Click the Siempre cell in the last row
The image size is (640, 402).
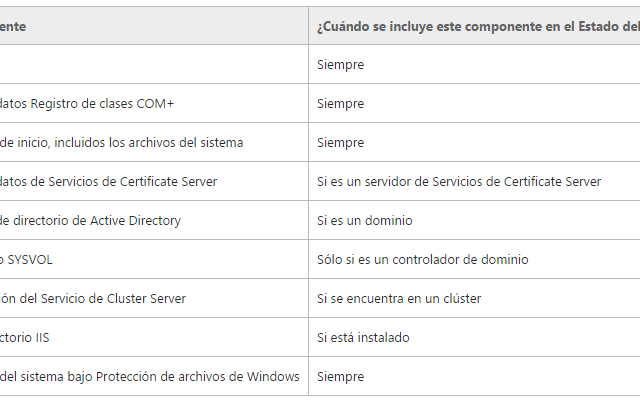[x=474, y=376]
